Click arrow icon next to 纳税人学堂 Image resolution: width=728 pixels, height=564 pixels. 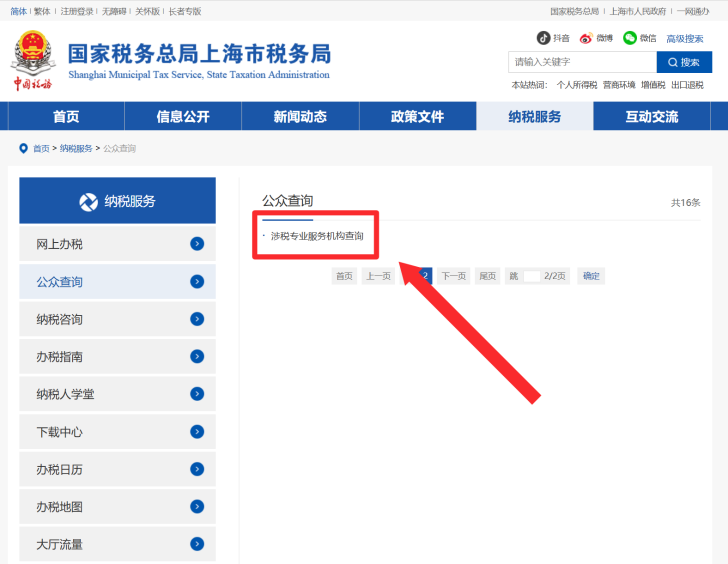(197, 394)
